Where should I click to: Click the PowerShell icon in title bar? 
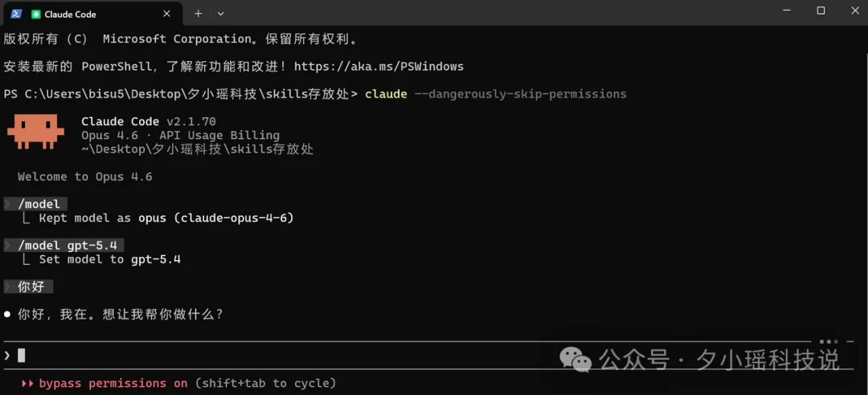point(16,14)
